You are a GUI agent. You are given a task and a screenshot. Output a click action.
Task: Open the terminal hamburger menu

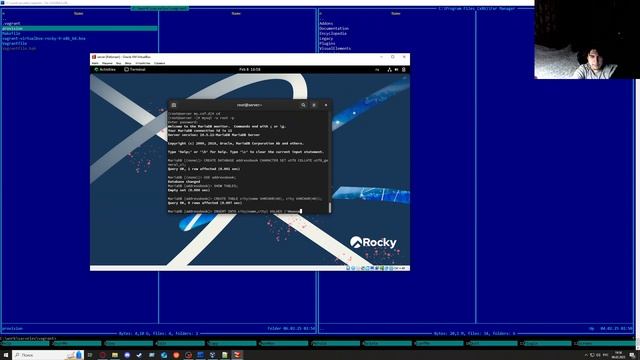[x=314, y=105]
